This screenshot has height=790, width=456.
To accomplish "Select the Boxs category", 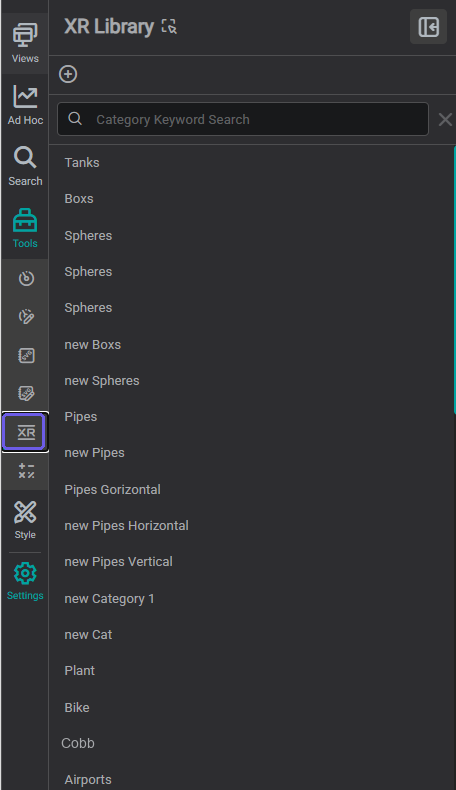I will (79, 199).
